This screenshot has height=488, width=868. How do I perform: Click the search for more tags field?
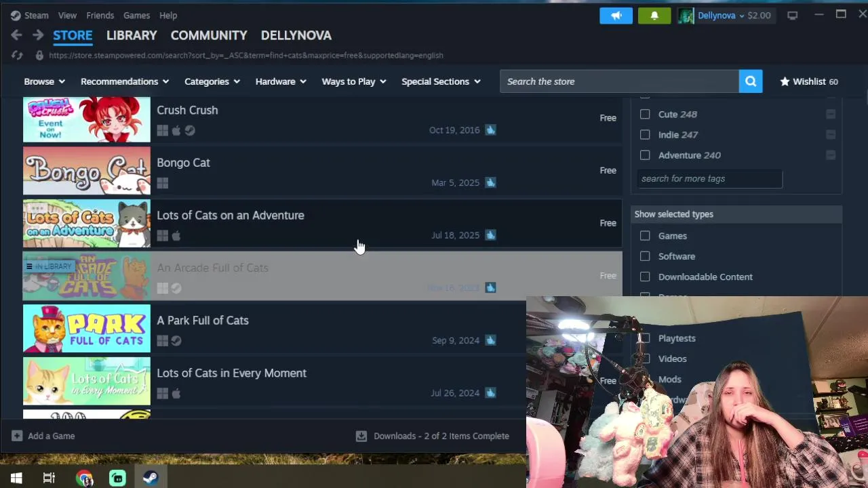(709, 179)
